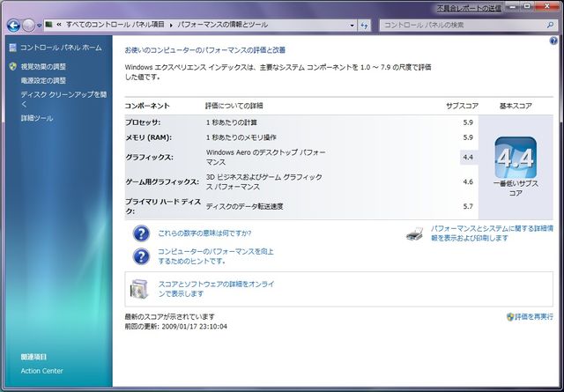Click the highlighted 4.4 graphics subscore

tap(469, 157)
